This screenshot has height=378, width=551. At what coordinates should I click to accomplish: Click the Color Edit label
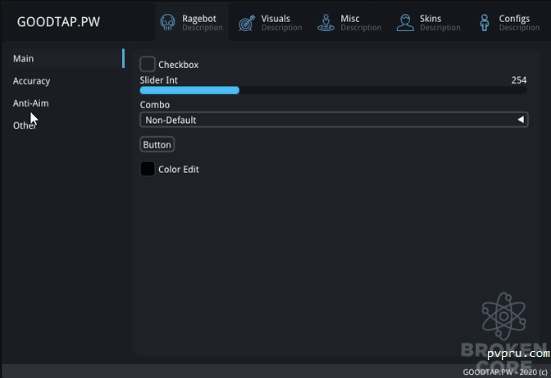179,169
